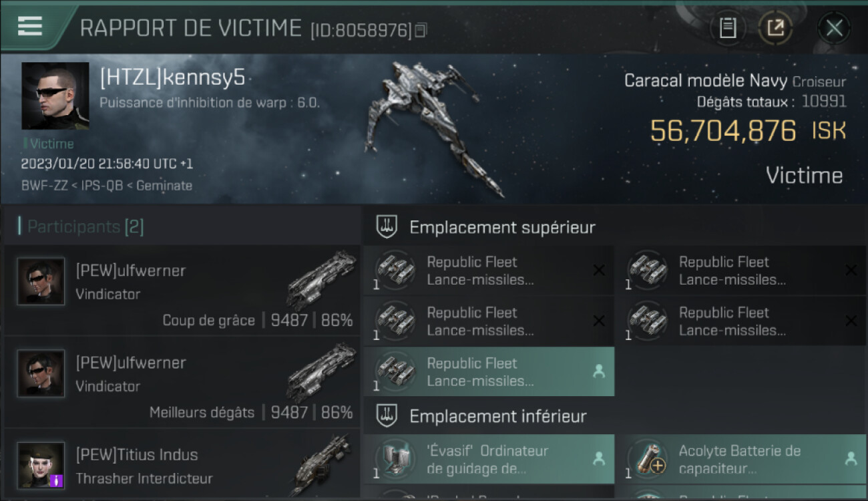
Task: Select the Titius Indus participant portrait
Action: [41, 465]
